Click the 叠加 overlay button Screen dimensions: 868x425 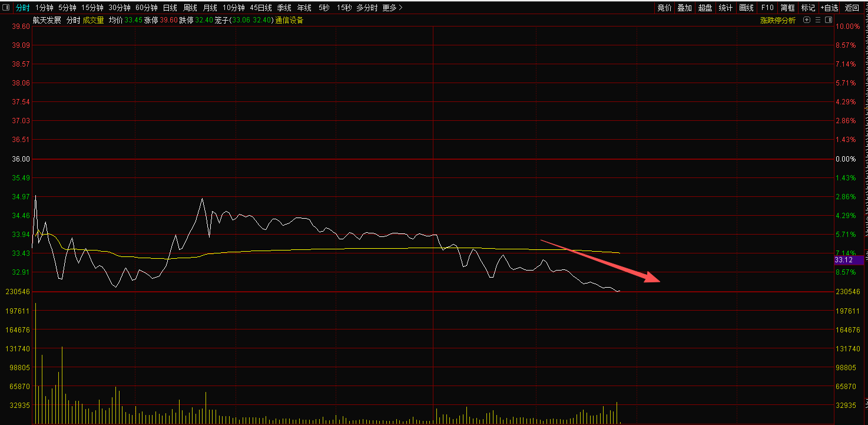click(684, 8)
